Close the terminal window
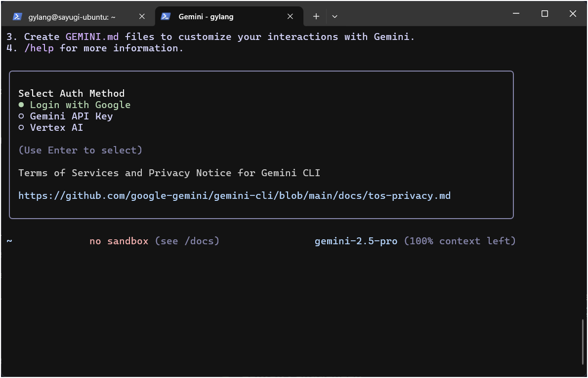This screenshot has width=588, height=378. pyautogui.click(x=573, y=14)
